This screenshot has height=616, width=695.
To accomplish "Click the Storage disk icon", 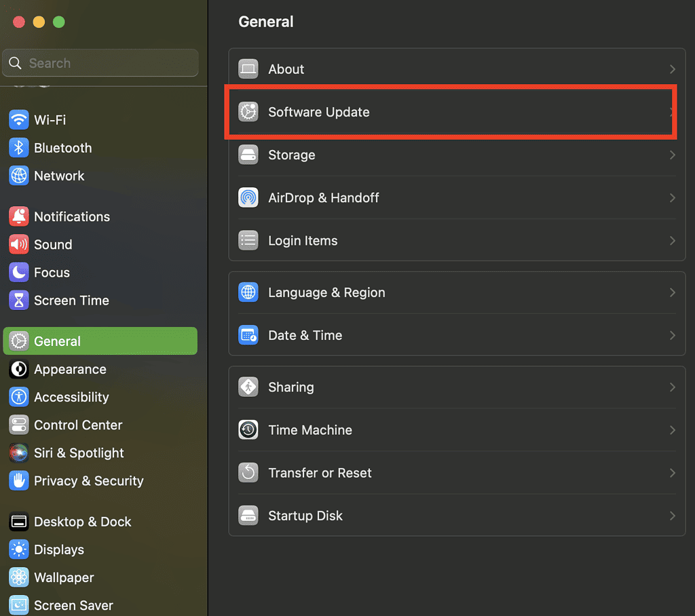I will pyautogui.click(x=248, y=155).
